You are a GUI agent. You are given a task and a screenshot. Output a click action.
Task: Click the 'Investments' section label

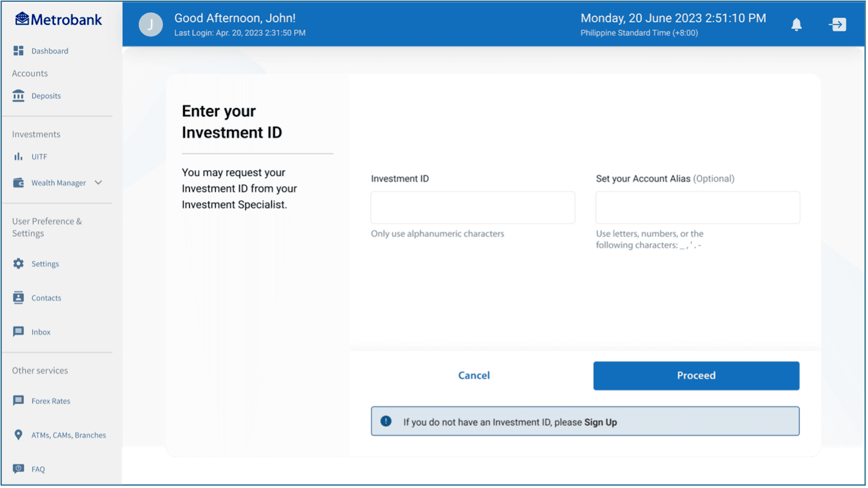point(36,134)
